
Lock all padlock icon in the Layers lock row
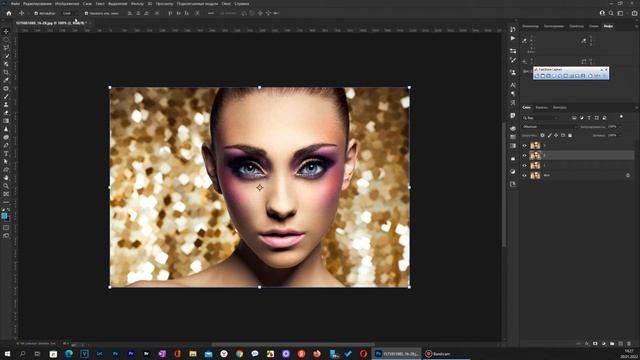570,135
